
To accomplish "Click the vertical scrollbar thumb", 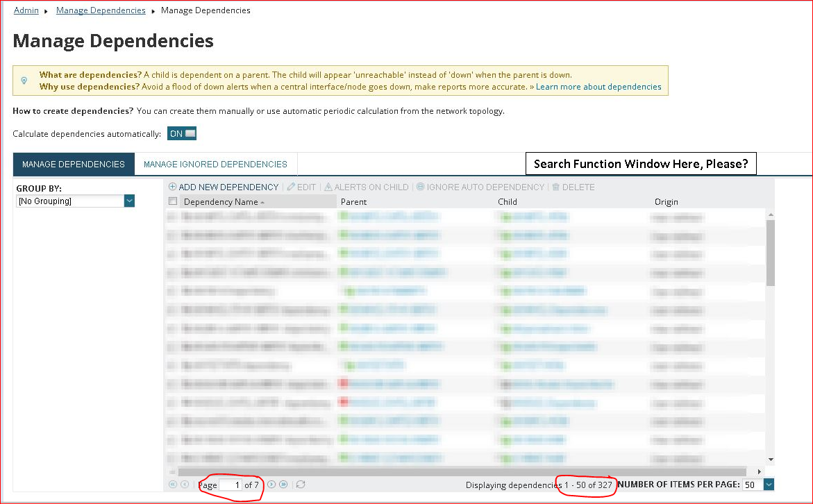I will [x=771, y=253].
